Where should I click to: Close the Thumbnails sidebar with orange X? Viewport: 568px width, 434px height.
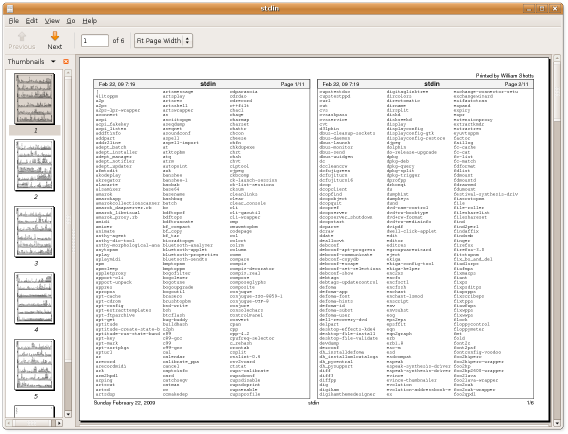66,62
